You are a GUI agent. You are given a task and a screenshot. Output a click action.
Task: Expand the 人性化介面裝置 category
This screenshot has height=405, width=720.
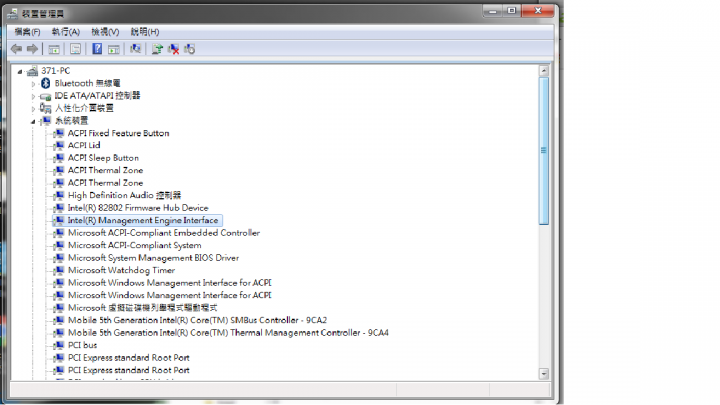pos(33,109)
